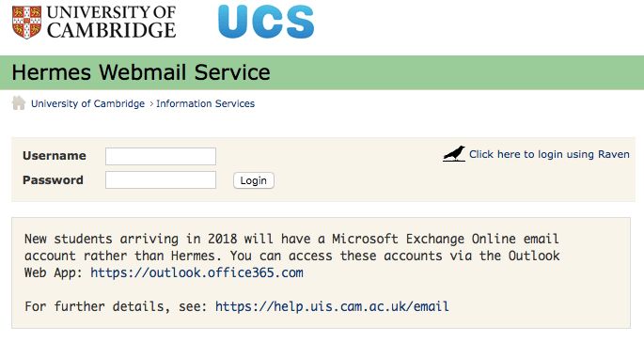
Task: Click here to login using Raven link
Action: click(x=549, y=154)
